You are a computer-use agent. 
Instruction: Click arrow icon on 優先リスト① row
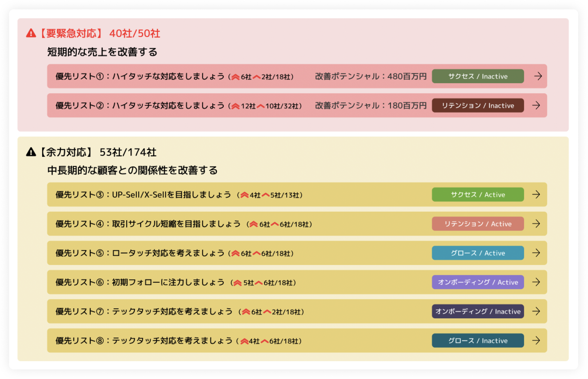tap(538, 76)
